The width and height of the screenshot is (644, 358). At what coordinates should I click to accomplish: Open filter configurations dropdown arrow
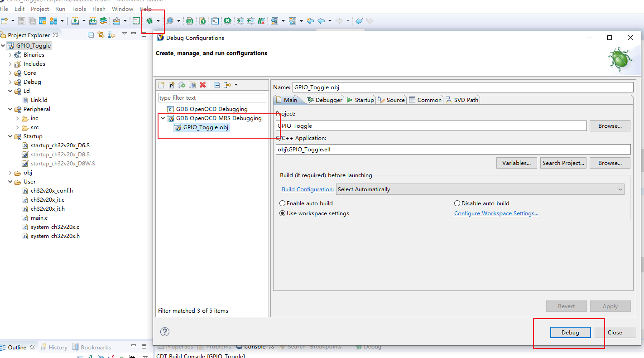coord(236,85)
